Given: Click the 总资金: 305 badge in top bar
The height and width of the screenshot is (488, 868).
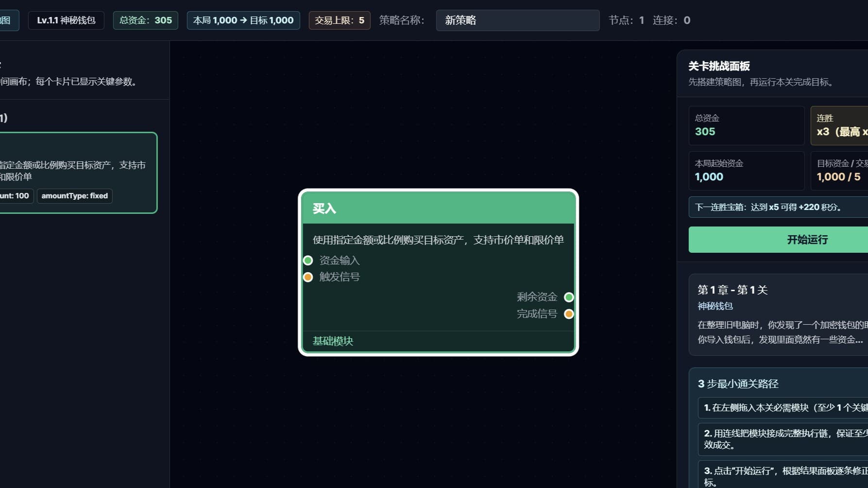Looking at the screenshot, I should (x=145, y=20).
